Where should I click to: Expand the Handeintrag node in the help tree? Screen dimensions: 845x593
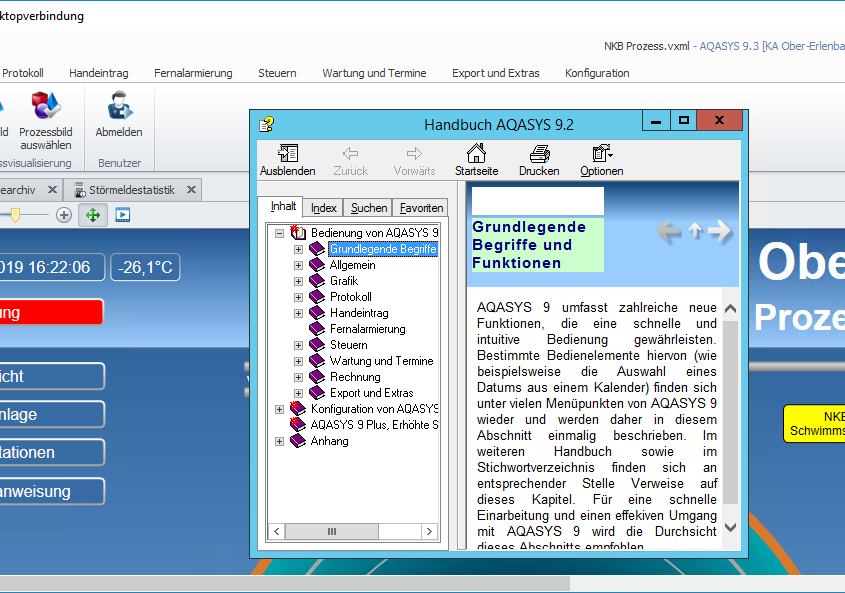[x=298, y=313]
